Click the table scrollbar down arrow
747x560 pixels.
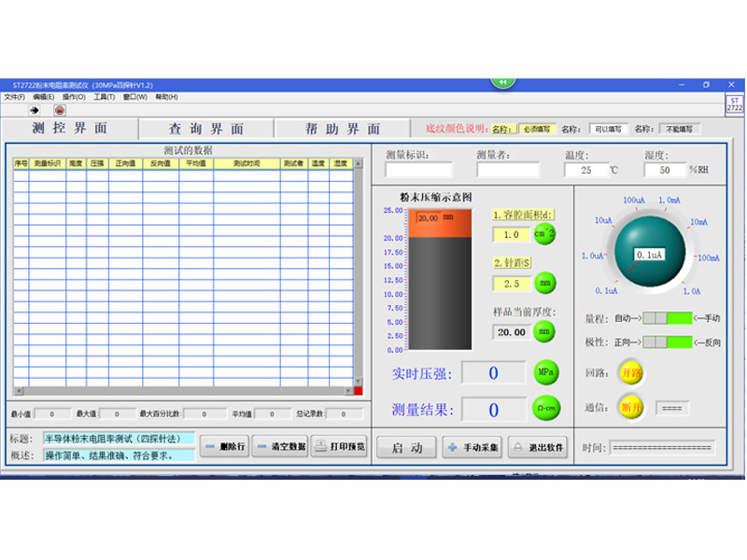(x=359, y=382)
